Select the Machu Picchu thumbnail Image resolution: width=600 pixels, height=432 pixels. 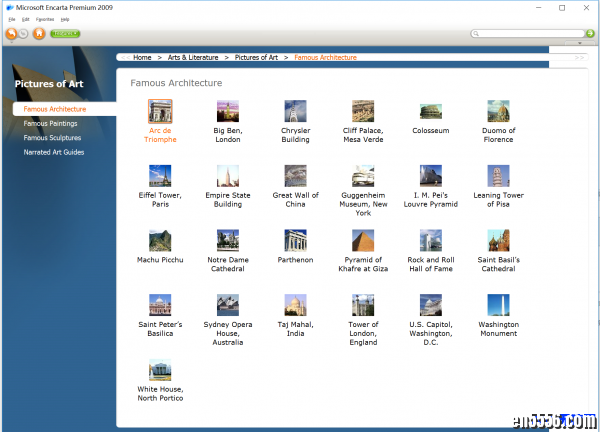[160, 241]
